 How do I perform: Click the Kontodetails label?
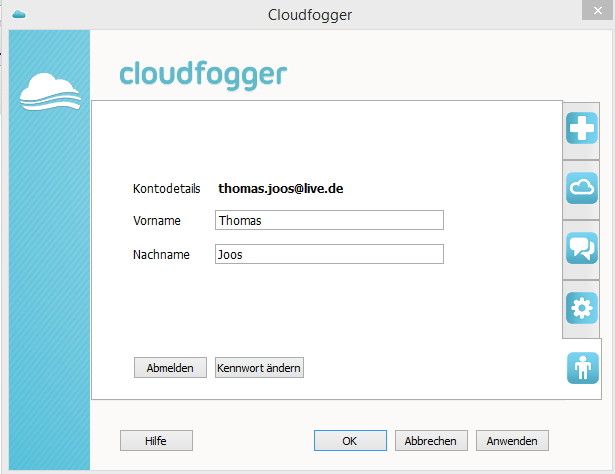[x=167, y=189]
